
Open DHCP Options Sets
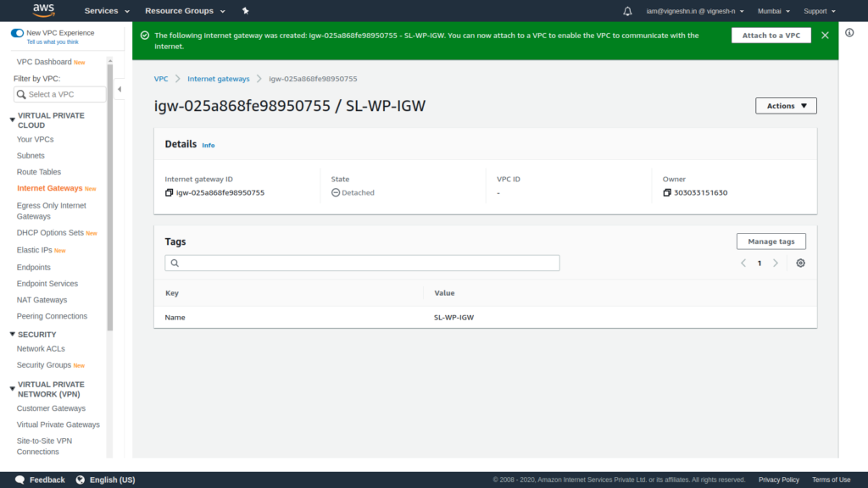[x=50, y=233]
